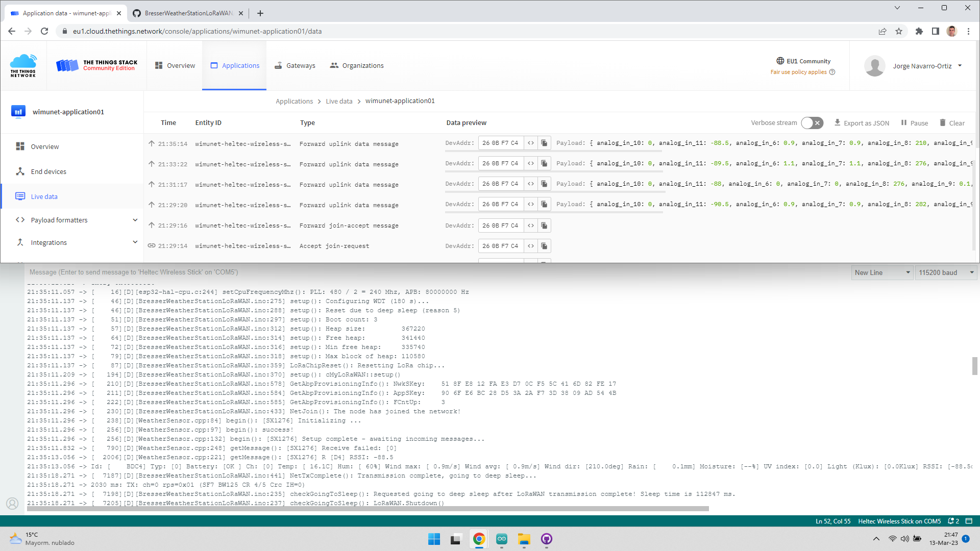The height and width of the screenshot is (551, 980).
Task: Open GitHub Desktop from taskbar
Action: (x=547, y=539)
